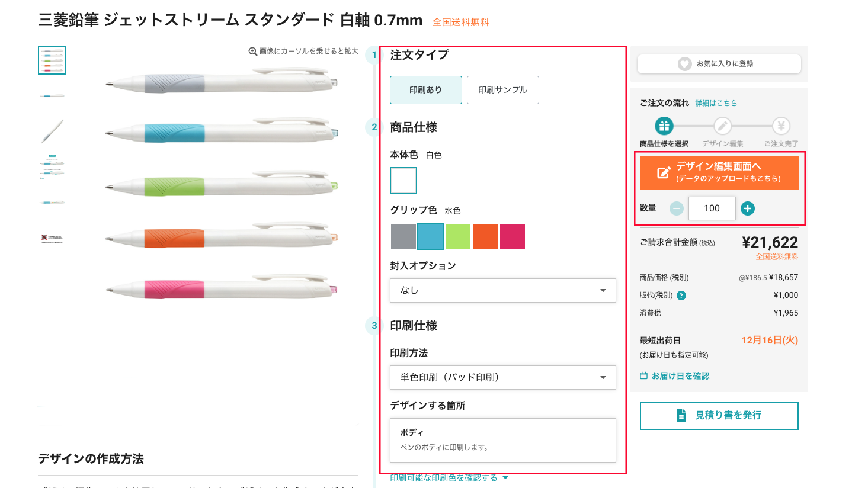Select the ボディ design location option
868x488 pixels.
point(503,440)
